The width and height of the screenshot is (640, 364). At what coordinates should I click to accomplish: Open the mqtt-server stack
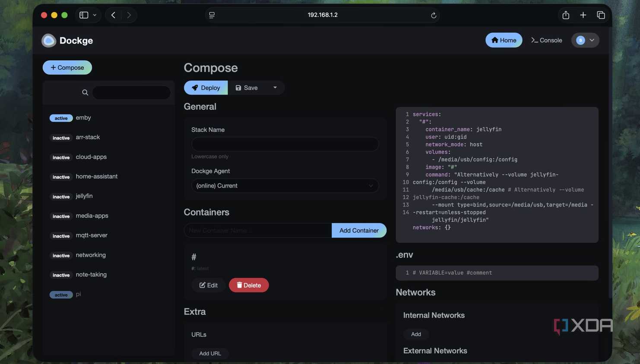click(92, 235)
